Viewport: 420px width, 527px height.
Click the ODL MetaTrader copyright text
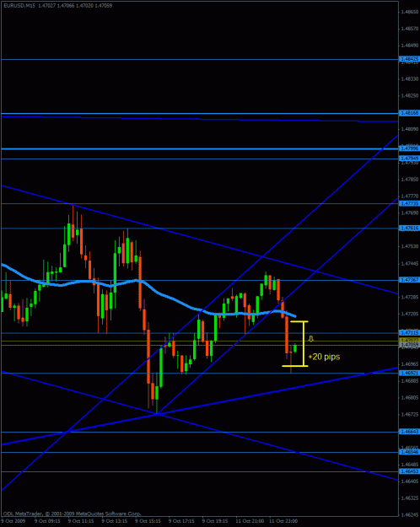pos(72,514)
